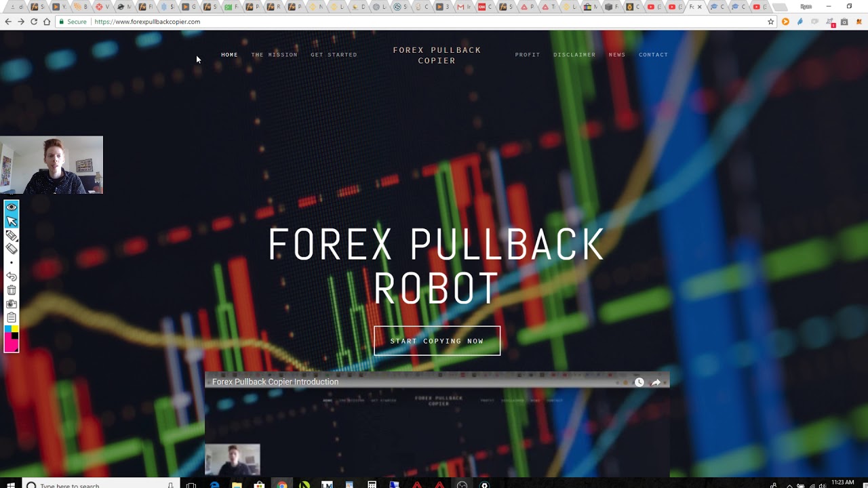Image resolution: width=868 pixels, height=488 pixels.
Task: Click the watch later clock on video
Action: pyautogui.click(x=639, y=382)
